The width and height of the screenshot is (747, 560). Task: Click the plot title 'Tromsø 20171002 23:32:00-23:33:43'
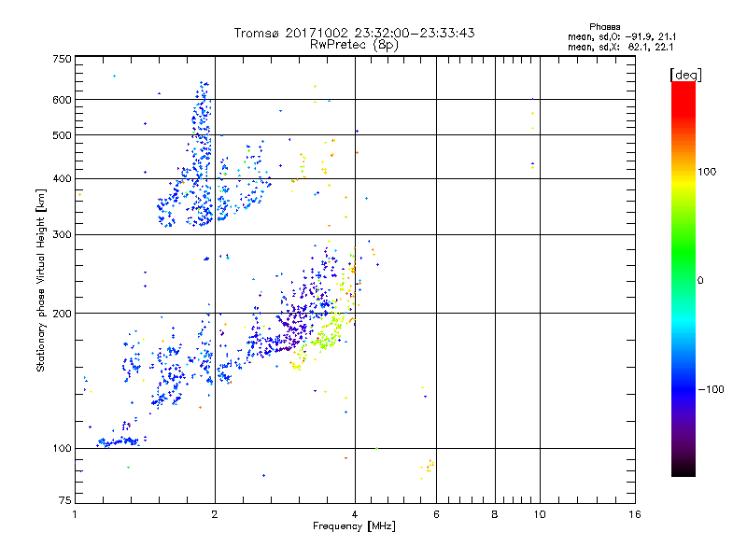pyautogui.click(x=354, y=33)
